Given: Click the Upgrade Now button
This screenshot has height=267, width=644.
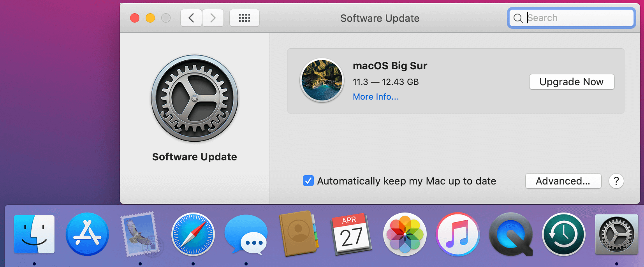Looking at the screenshot, I should coord(572,82).
